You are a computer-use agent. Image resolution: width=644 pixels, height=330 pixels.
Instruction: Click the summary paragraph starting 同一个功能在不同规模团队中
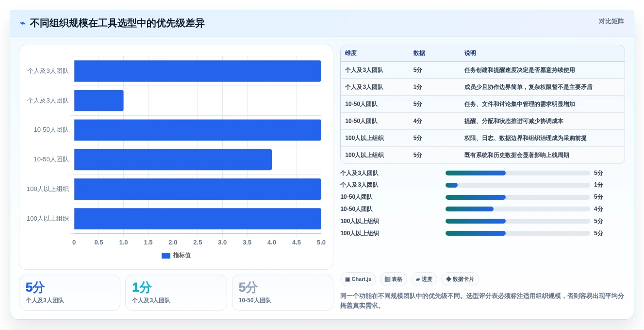click(482, 301)
